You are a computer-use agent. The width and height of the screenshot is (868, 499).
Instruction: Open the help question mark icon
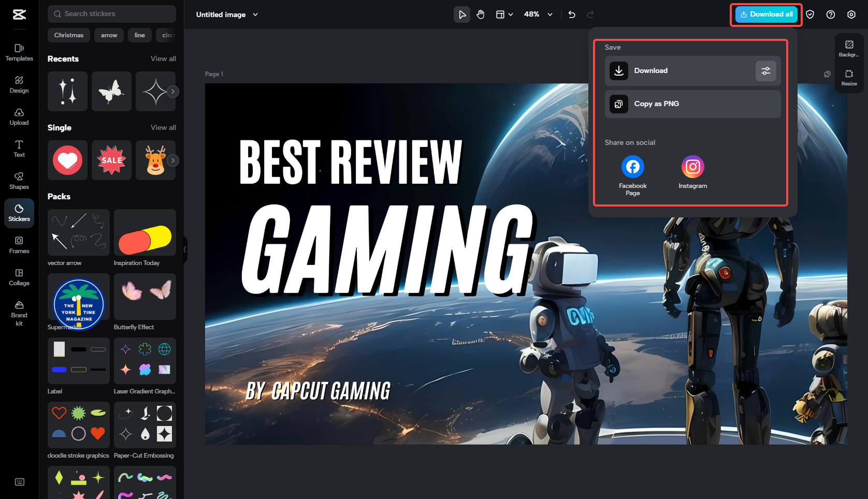click(831, 14)
